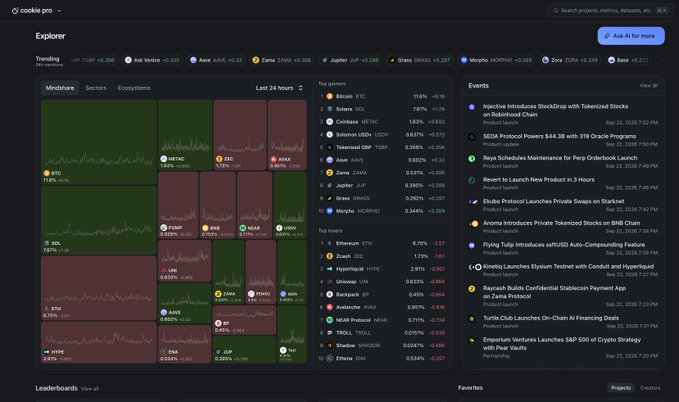Click the Grass icon in Top gainers
Viewport: 679px width, 402px height.
(330, 198)
